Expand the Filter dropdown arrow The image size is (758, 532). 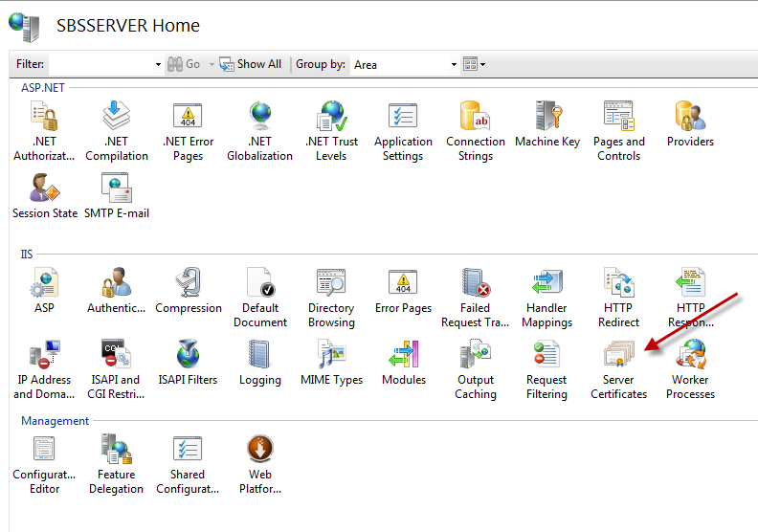(158, 64)
